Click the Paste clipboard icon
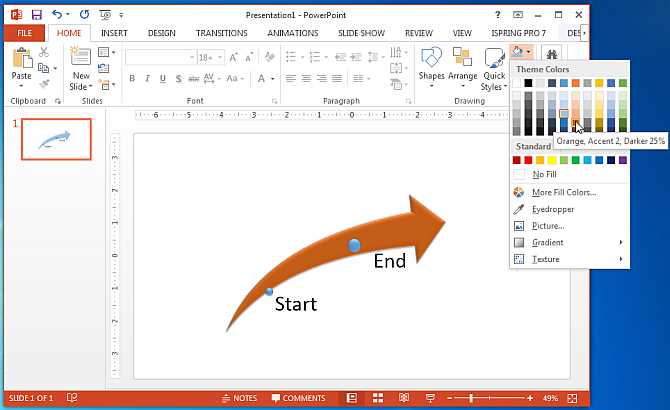Screen dimensions: 670x410 click(22, 58)
